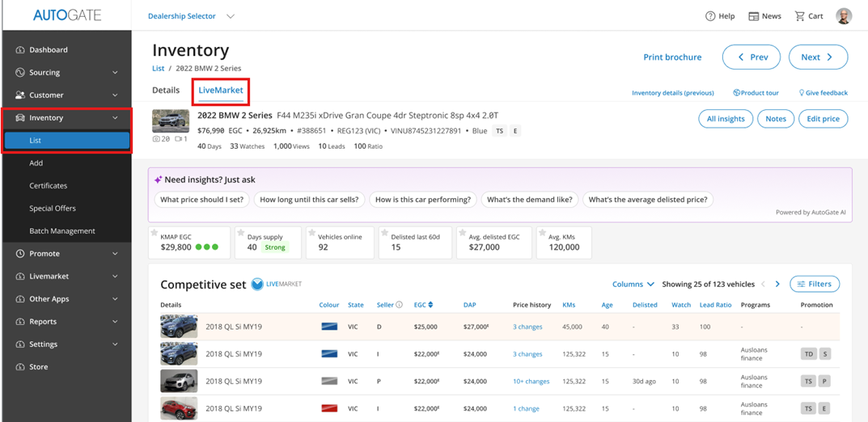Open the Columns dropdown
Screen dimensions: 868x422
pyautogui.click(x=633, y=285)
